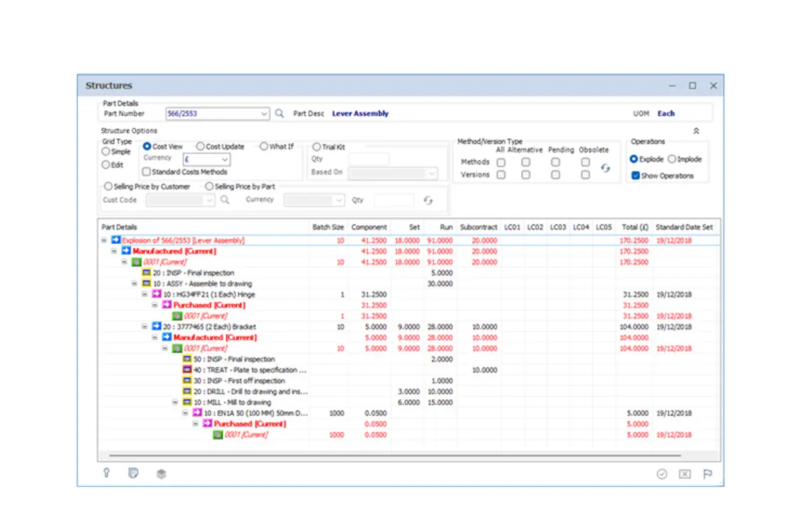
Task: Enable the Standard Costs Methods checkbox
Action: click(146, 172)
